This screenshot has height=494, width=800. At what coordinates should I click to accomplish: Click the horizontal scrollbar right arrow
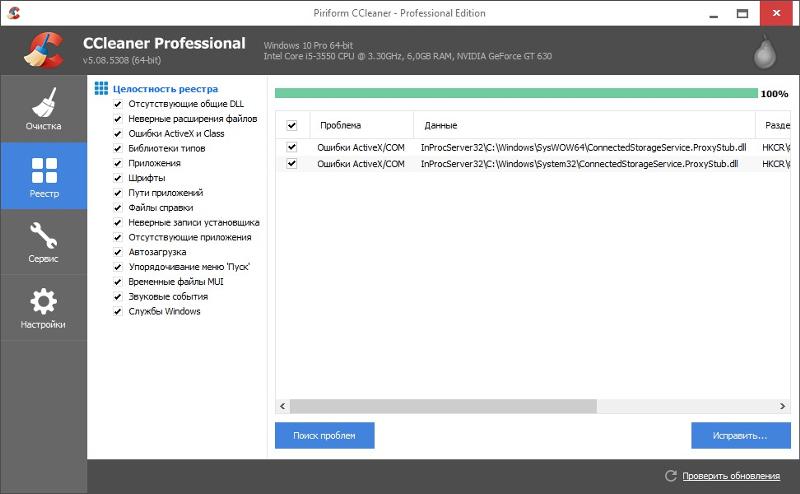click(x=783, y=406)
